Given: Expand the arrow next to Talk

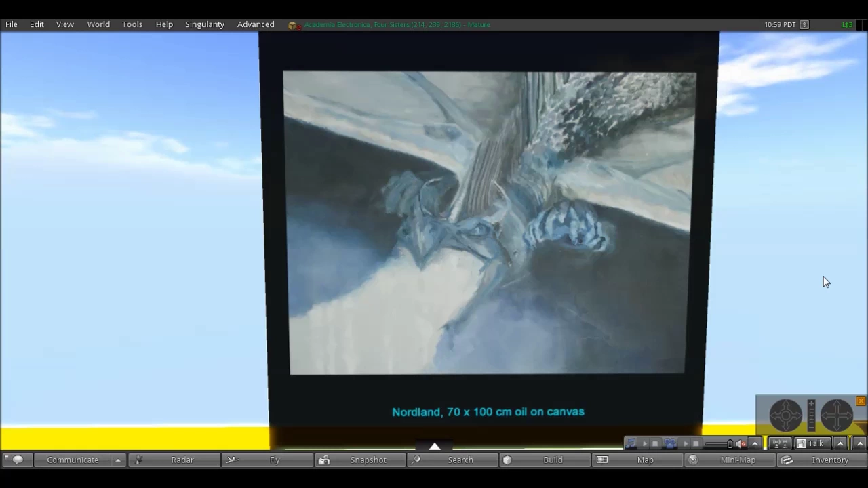Looking at the screenshot, I should click(x=840, y=444).
